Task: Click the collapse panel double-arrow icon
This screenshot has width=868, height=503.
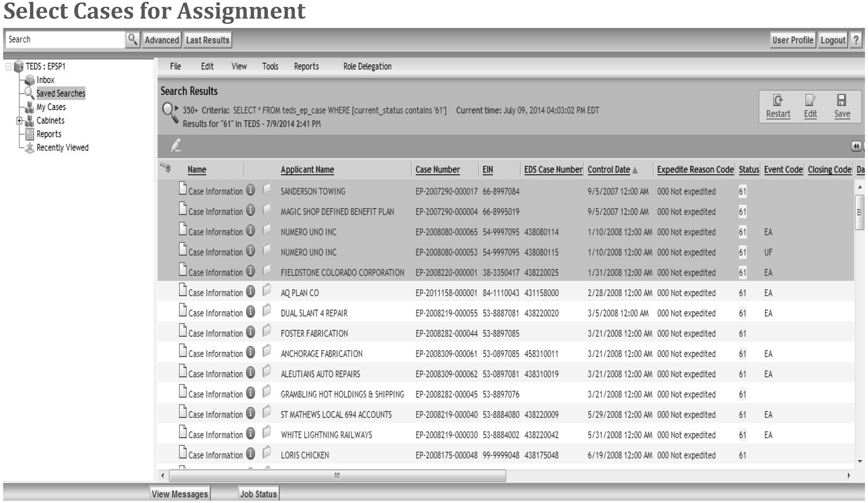Action: (x=856, y=147)
